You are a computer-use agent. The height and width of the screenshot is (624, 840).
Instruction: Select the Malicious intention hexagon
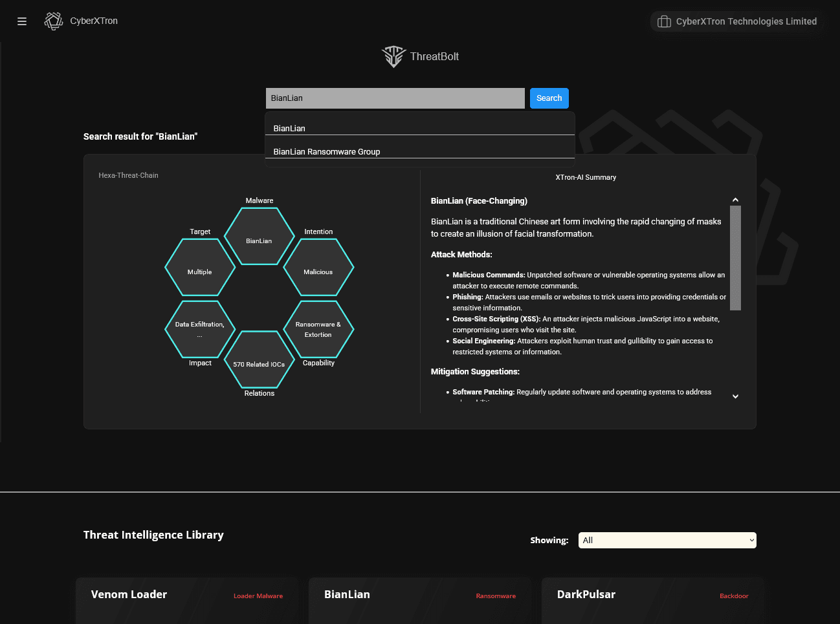pyautogui.click(x=318, y=267)
